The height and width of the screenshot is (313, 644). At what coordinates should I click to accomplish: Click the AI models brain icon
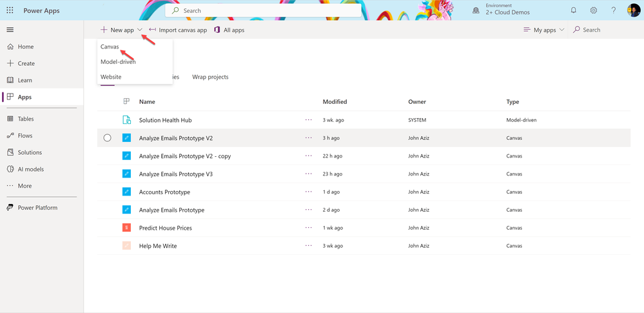tap(11, 170)
